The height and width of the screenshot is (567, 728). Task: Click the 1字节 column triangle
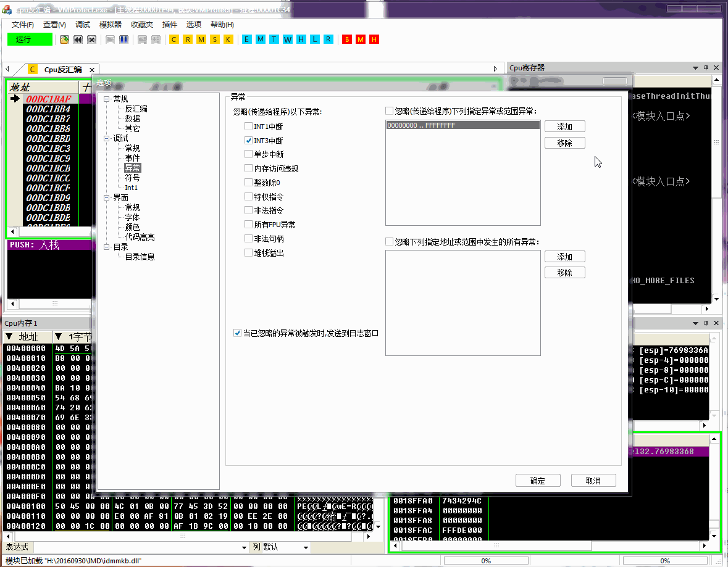point(58,336)
